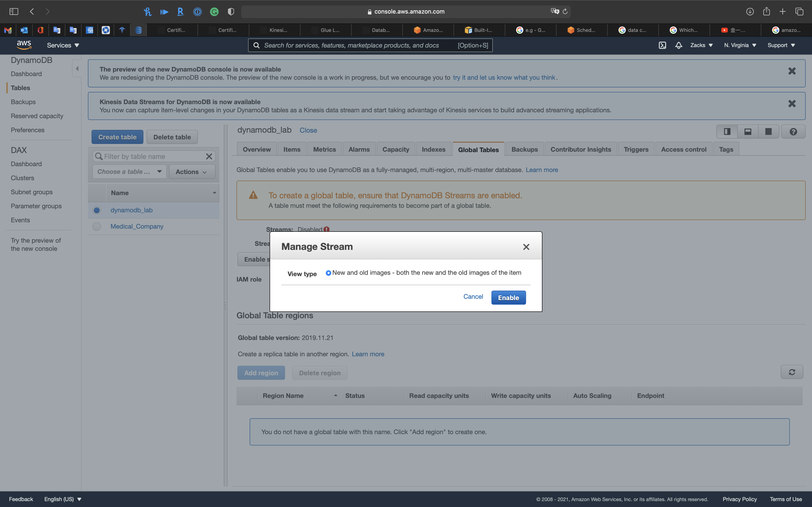
Task: Switch to the Indexes tab
Action: (x=433, y=150)
